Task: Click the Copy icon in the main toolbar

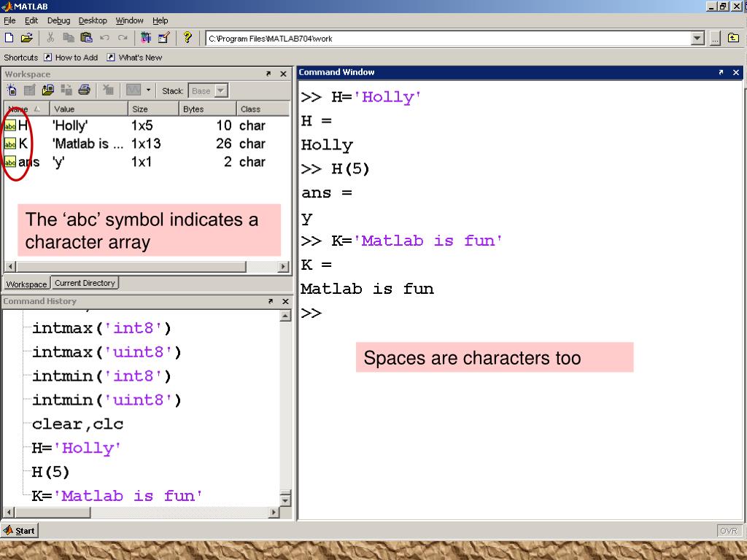Action: 69,38
